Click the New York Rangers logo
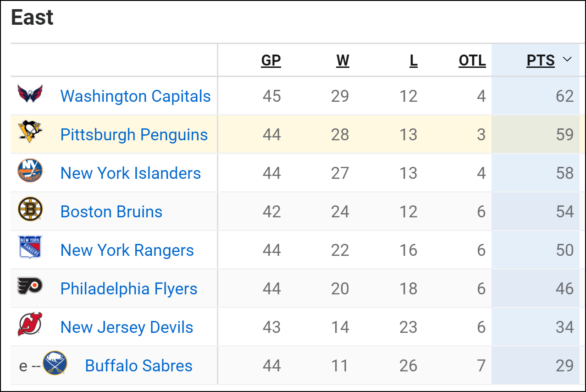This screenshot has width=586, height=392. point(30,248)
